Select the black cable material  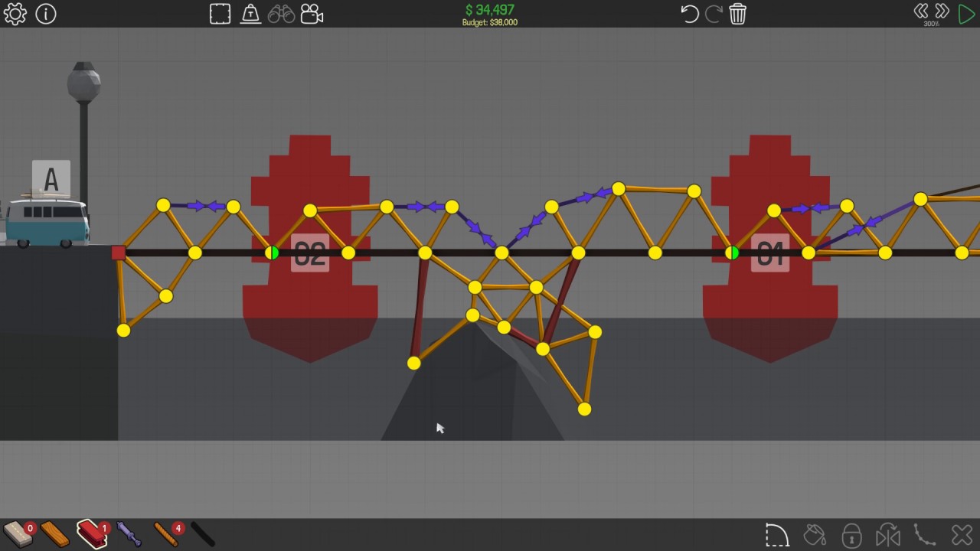coord(203,534)
